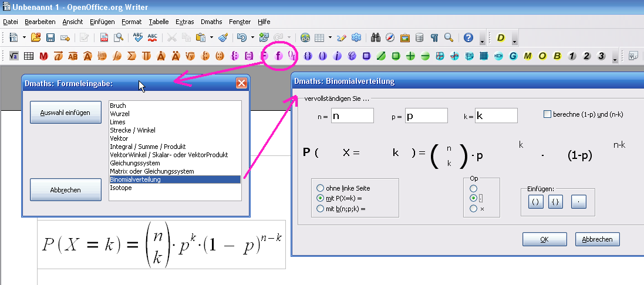Open help question mark icon

[x=468, y=38]
